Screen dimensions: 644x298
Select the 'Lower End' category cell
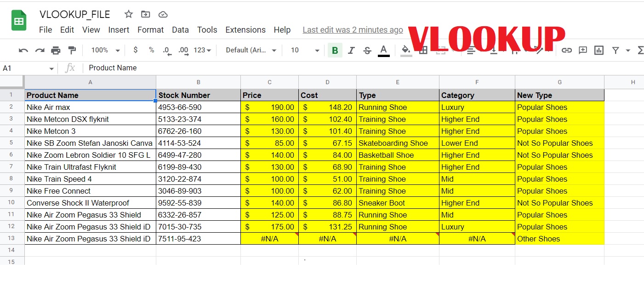click(x=477, y=143)
